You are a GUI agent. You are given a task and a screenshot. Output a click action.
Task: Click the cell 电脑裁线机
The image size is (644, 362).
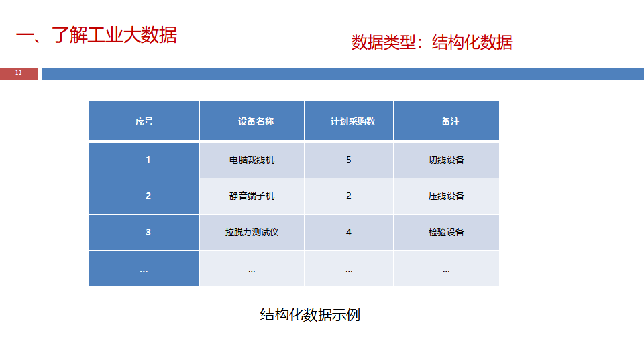[x=252, y=160]
